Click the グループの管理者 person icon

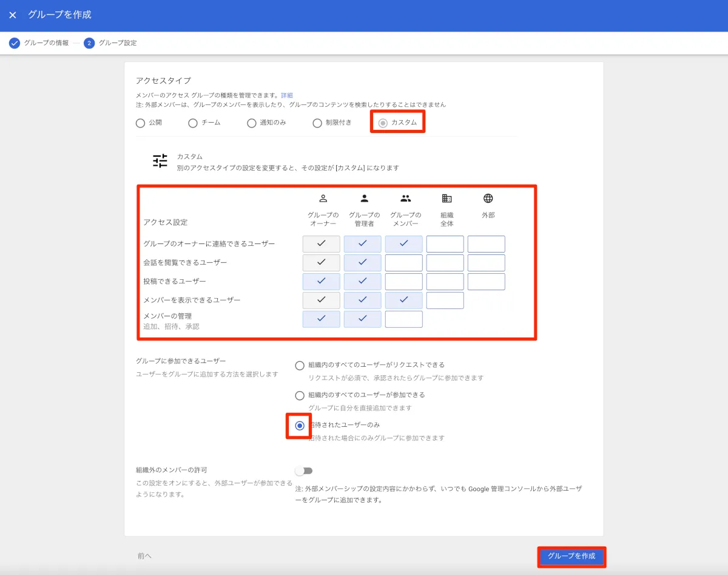click(x=364, y=198)
